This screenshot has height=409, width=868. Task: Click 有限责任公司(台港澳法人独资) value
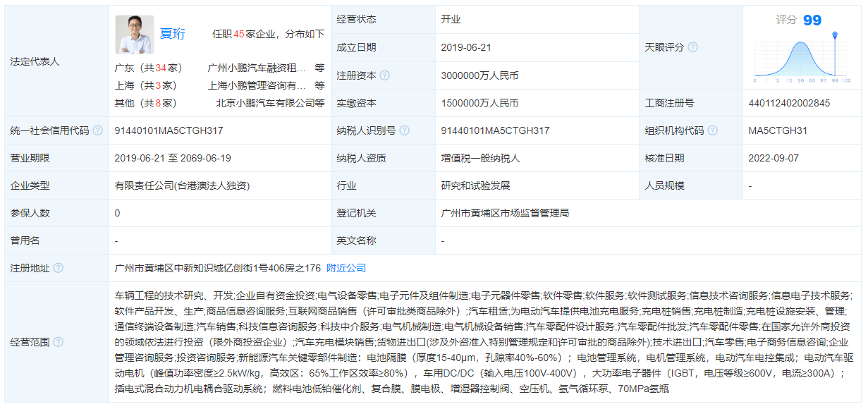[x=182, y=185]
